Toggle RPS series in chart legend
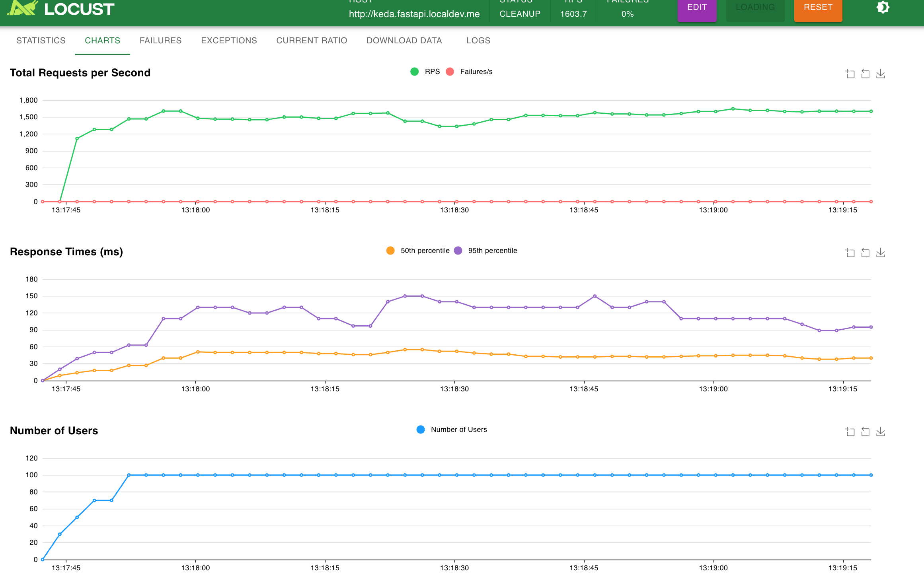The image size is (924, 587). pyautogui.click(x=425, y=72)
